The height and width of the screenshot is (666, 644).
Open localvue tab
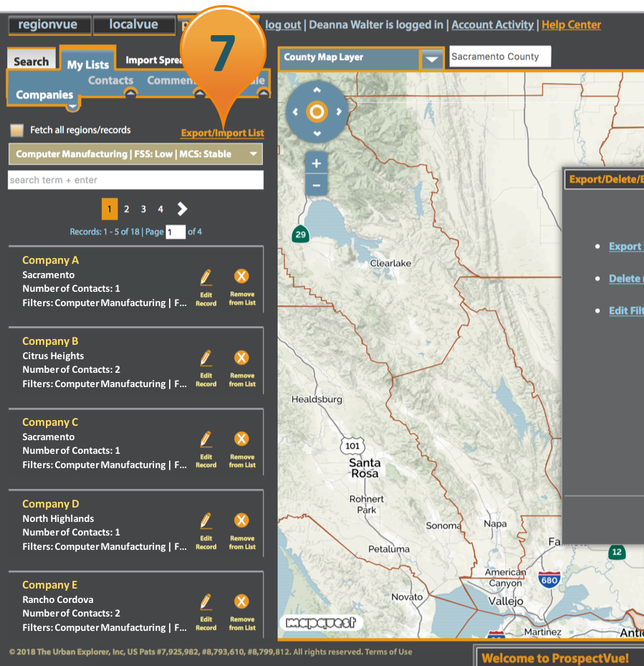(x=134, y=24)
